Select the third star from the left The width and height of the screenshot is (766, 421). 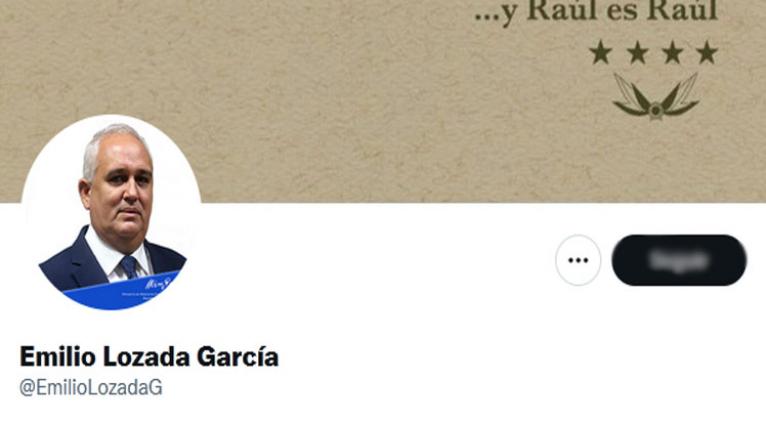tap(672, 53)
